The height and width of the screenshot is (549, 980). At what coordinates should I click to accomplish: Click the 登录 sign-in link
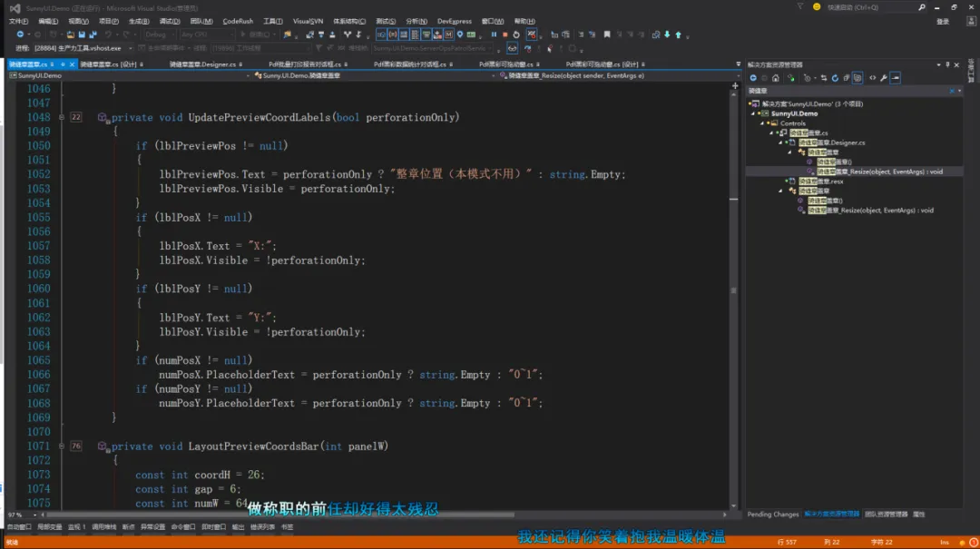pos(943,21)
